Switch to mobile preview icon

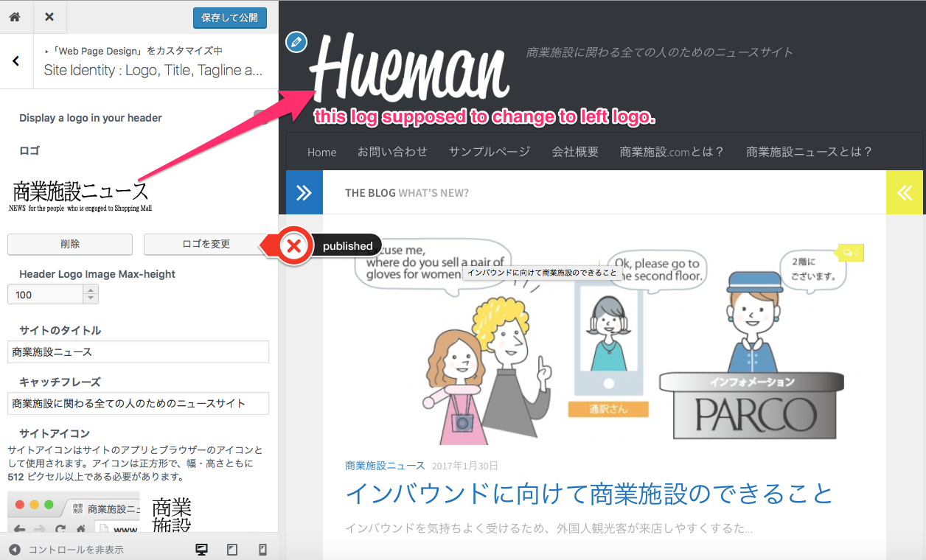tap(262, 550)
